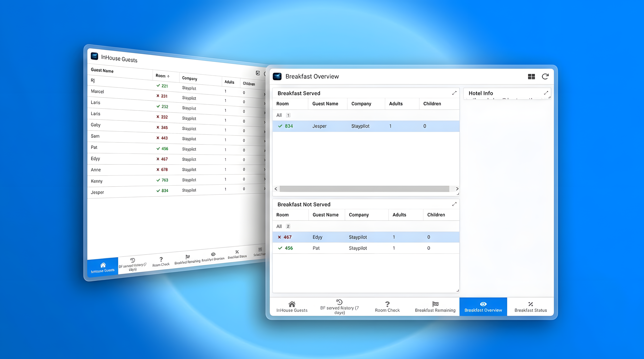Click the Breakfast Status percent icon

(x=531, y=304)
